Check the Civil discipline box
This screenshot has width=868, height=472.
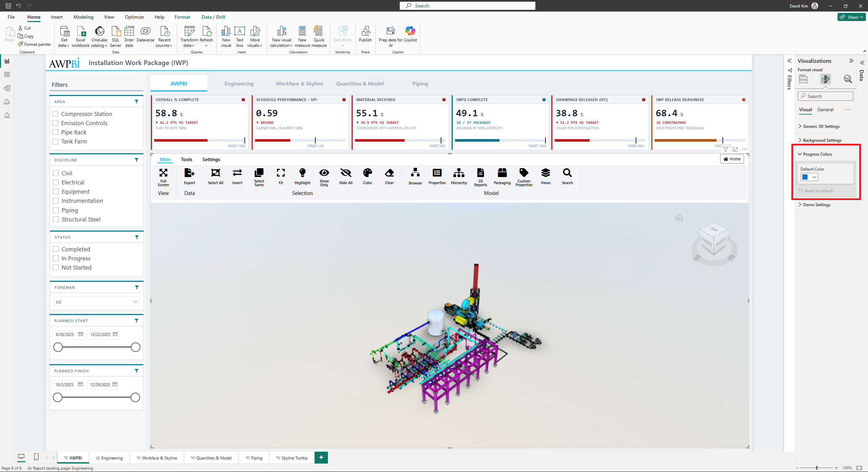[56, 173]
